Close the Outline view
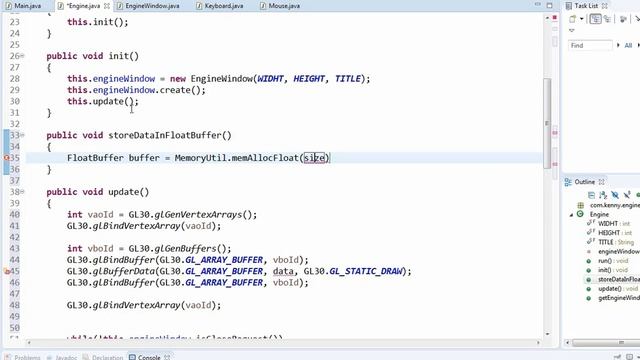This screenshot has width=640, height=360. click(601, 182)
